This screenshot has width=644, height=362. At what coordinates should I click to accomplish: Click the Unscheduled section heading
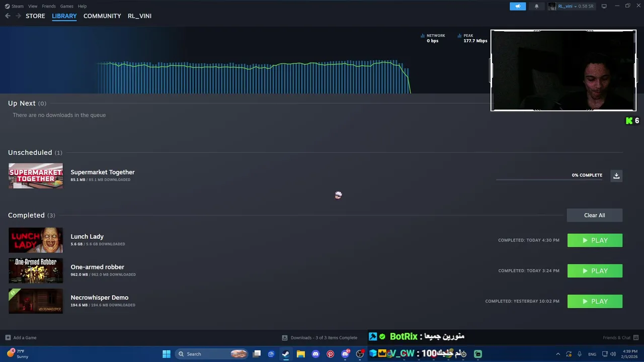[x=35, y=152]
